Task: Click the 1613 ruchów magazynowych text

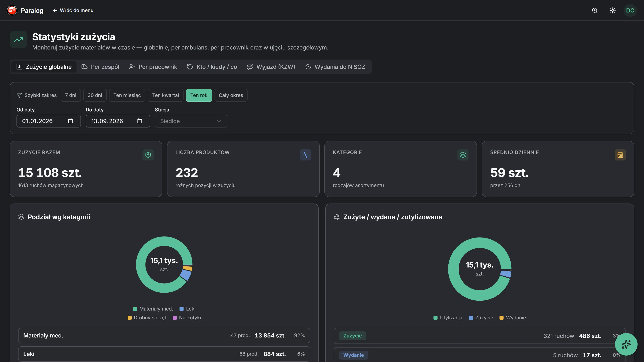Action: tap(51, 185)
